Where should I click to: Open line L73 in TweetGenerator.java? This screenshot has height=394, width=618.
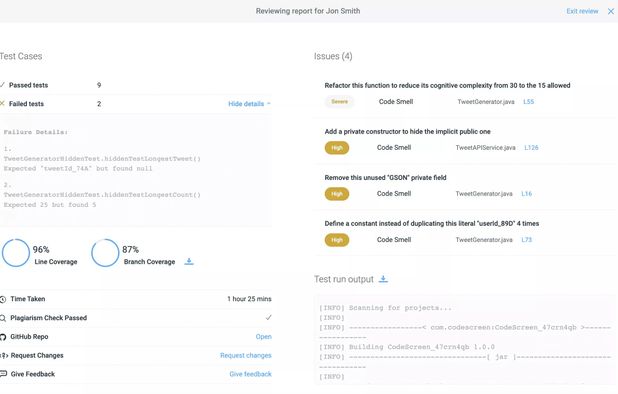(526, 240)
